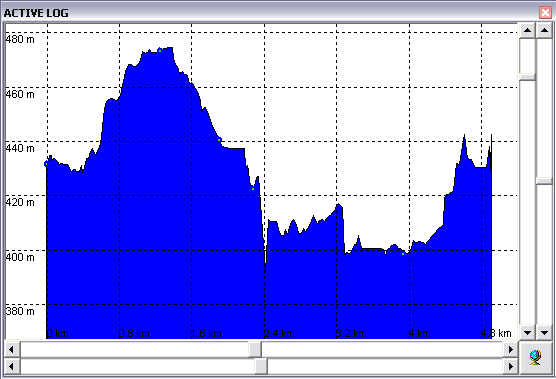Click up arrow of rightmost vertical scrollbar
The height and width of the screenshot is (379, 556).
544,30
